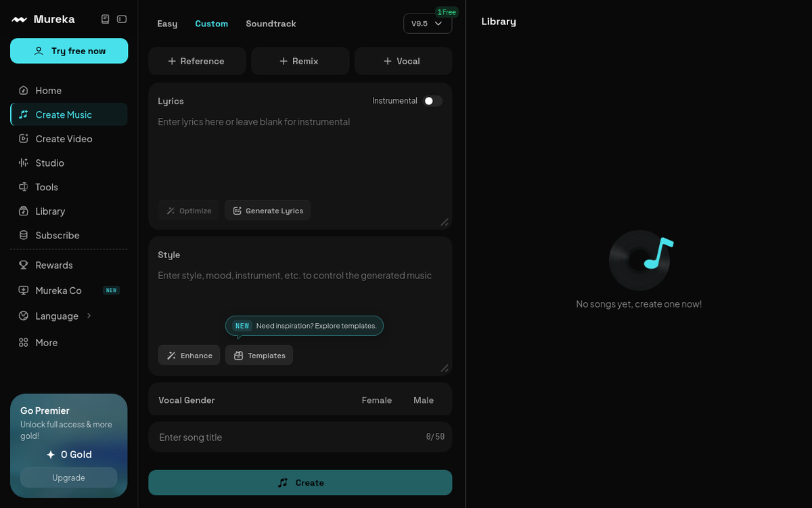Screen dimensions: 812x508
Task: Click the vinyl record music icon
Action: 641,260
